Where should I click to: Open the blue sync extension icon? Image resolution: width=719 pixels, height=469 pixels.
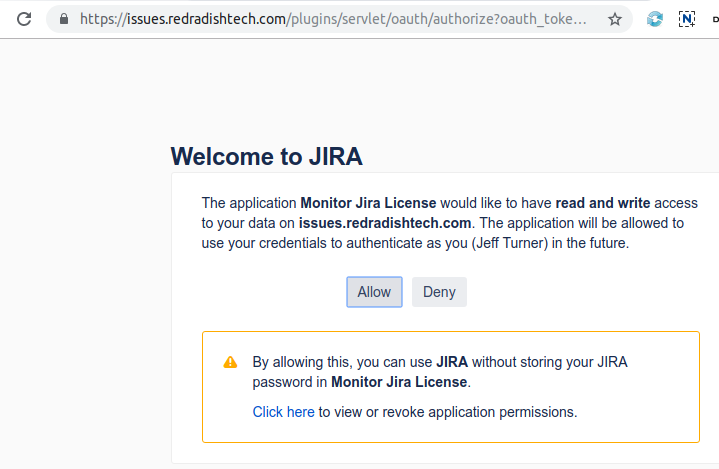click(x=655, y=19)
